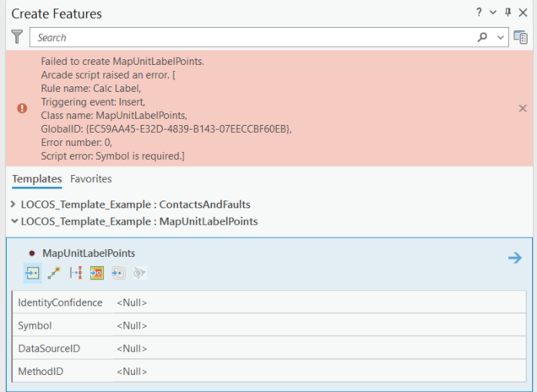
Task: Switch to the Templates tab
Action: [37, 179]
